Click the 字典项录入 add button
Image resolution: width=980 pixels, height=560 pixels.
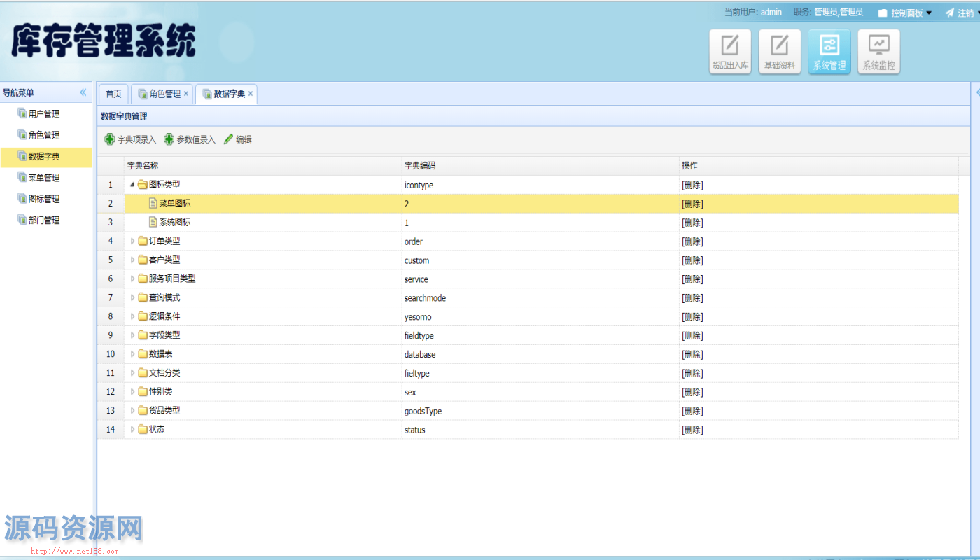130,139
